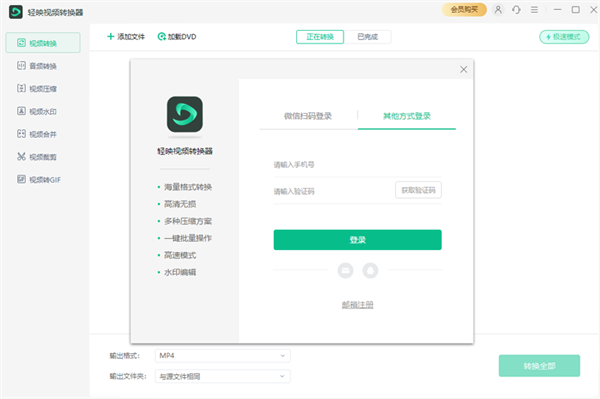The width and height of the screenshot is (600, 399).
Task: Open the 视频裁剪 scissors tool
Action: [x=37, y=157]
